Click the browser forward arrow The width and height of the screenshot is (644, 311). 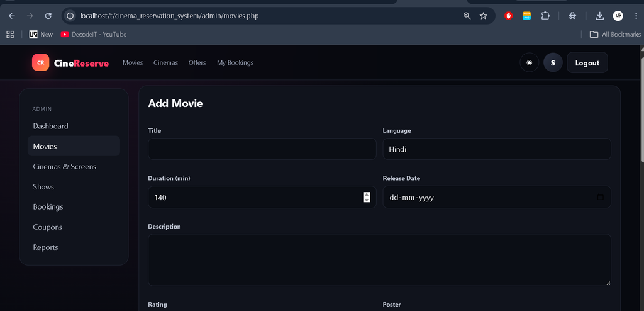[30, 16]
